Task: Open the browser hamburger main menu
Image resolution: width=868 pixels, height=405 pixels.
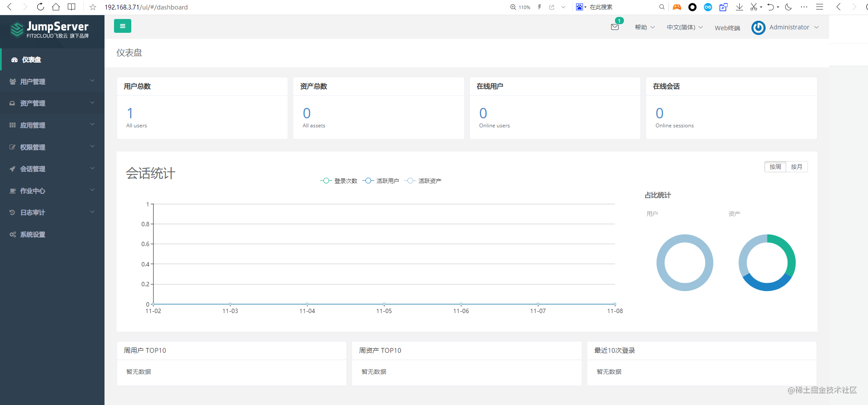Action: 820,7
